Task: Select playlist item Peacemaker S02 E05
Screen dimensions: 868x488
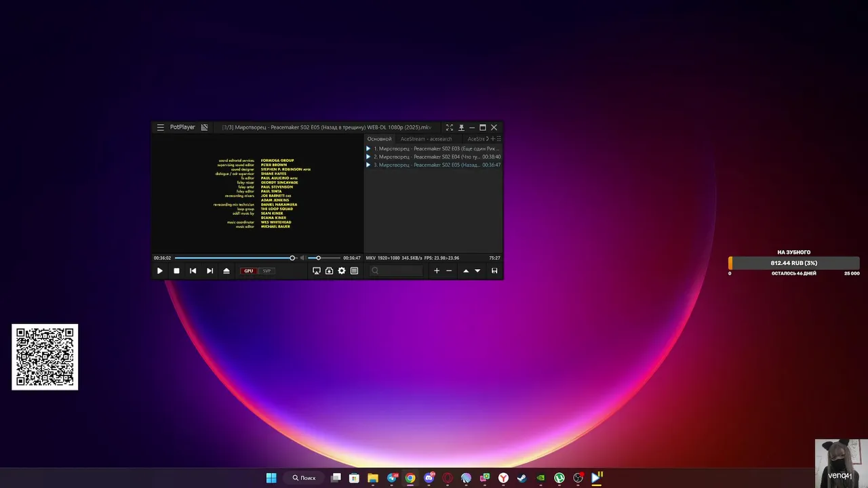Action: coord(433,165)
